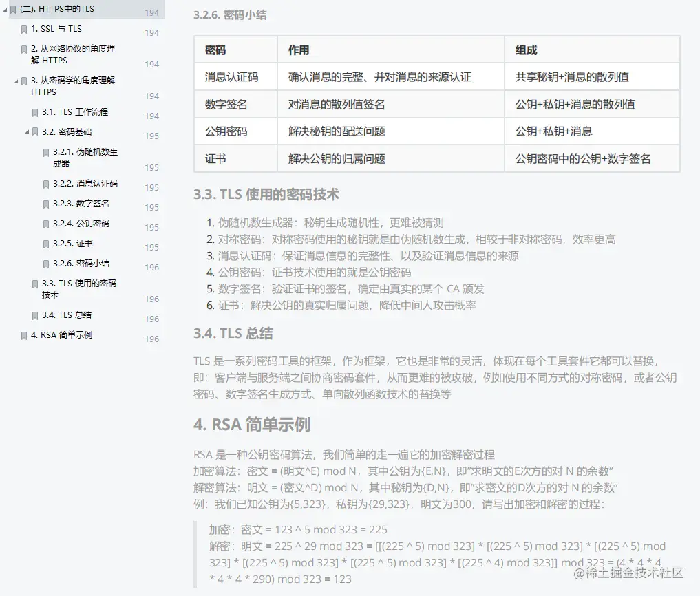Click the bookmark icon beside "3.2.2. 消息认证码"

tap(45, 183)
